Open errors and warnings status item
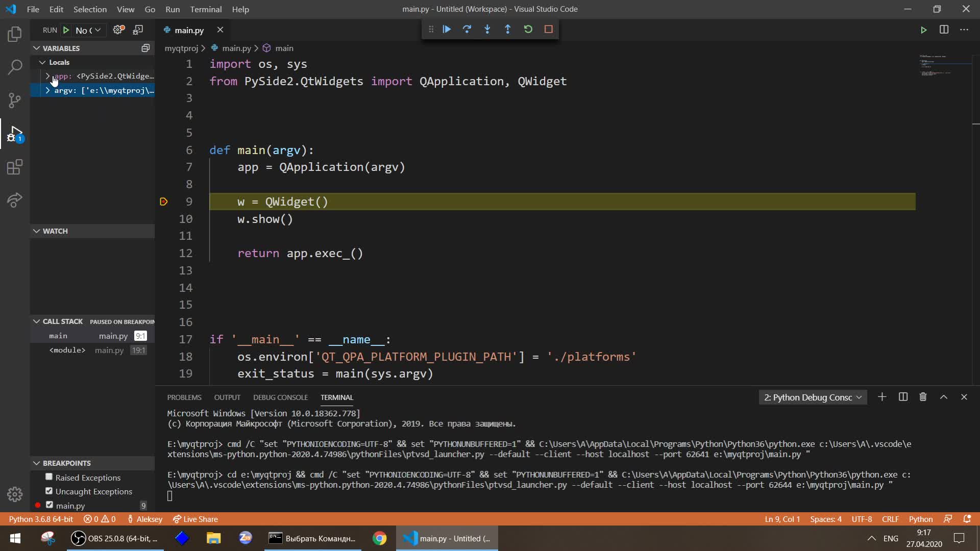Viewport: 980px width, 551px height. [100, 519]
